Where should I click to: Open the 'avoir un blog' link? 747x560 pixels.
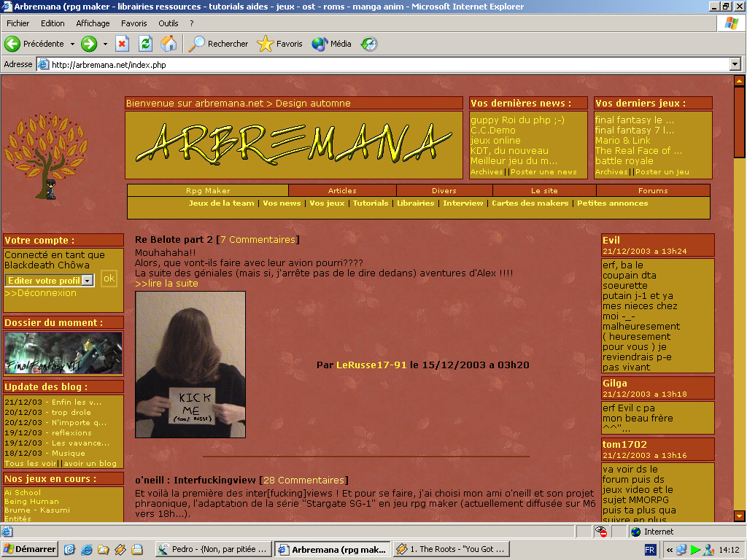click(x=90, y=463)
